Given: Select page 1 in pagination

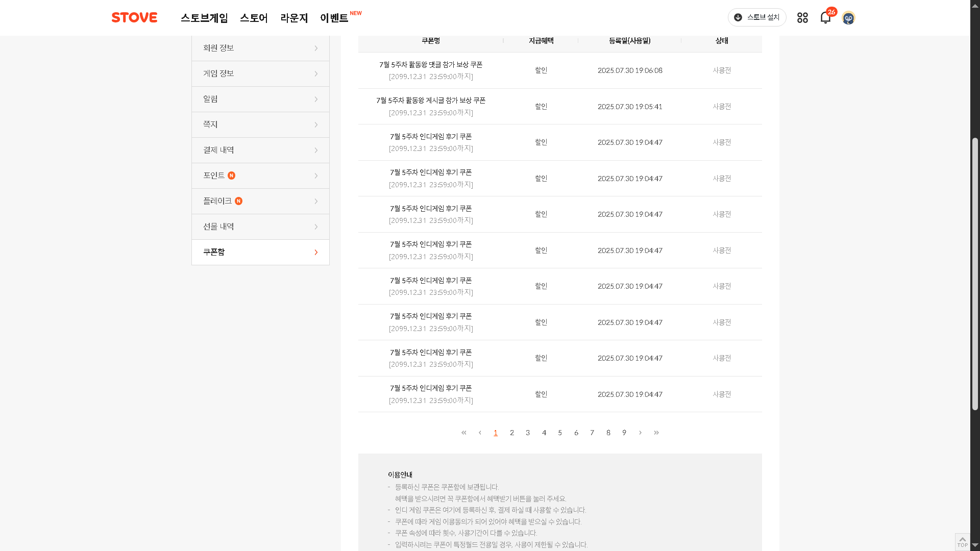Looking at the screenshot, I should point(496,433).
